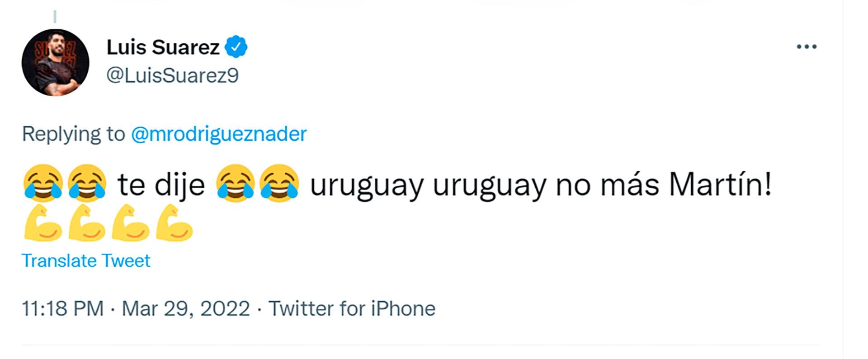This screenshot has height=359, width=868.
Task: Click the second flexed biceps emoji
Action: 87,223
